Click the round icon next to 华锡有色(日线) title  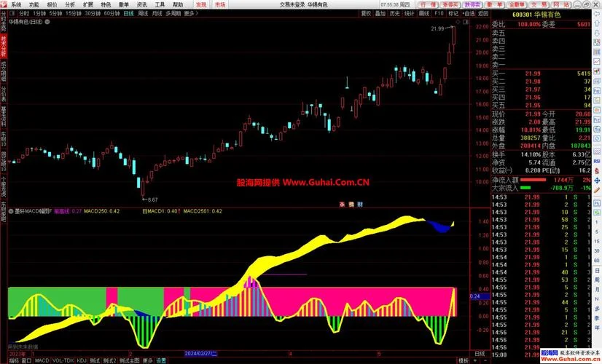[47, 22]
